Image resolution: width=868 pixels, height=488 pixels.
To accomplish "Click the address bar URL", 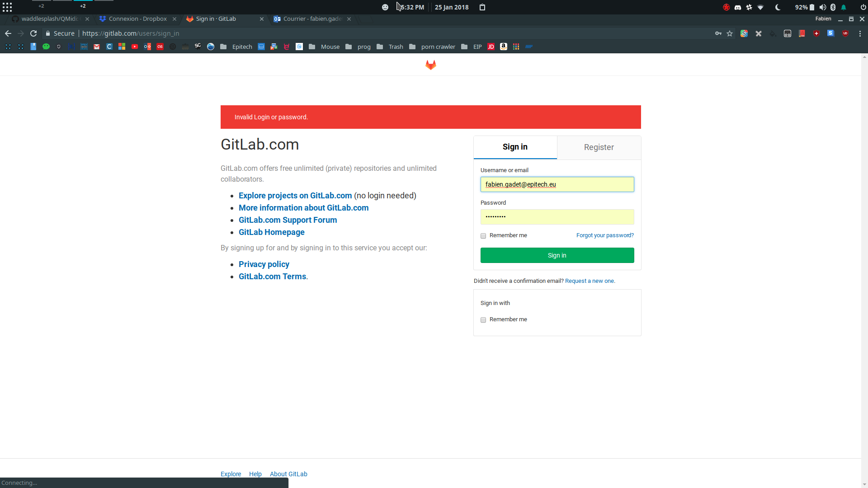I will (131, 33).
